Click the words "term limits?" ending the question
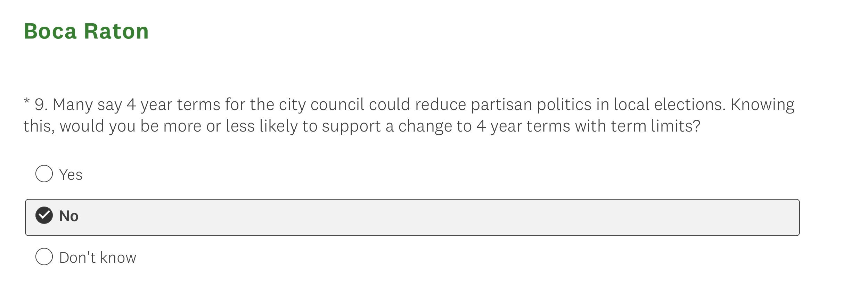Viewport: 868px width, 302px height. (x=655, y=126)
